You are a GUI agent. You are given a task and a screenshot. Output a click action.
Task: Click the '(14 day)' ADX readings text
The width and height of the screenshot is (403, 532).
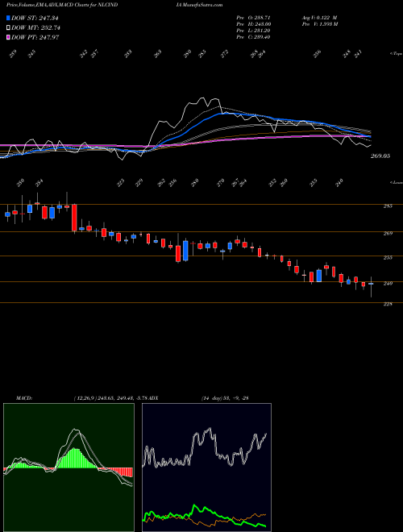coord(225,398)
